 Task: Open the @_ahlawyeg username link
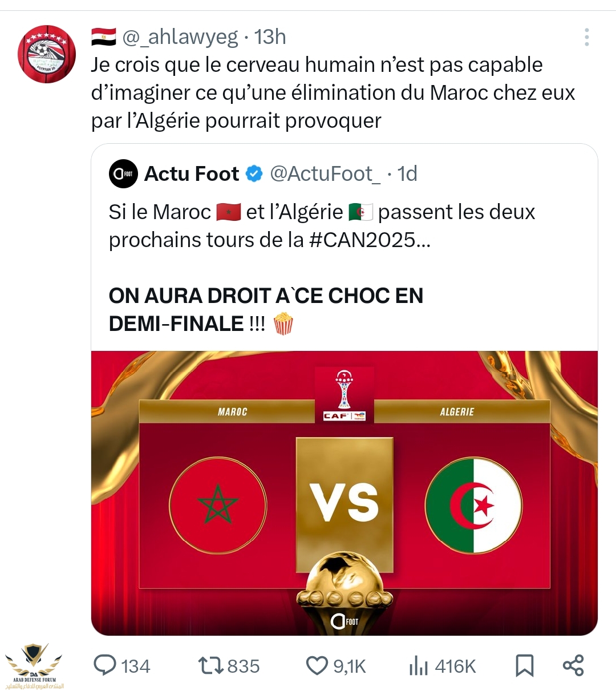[180, 37]
